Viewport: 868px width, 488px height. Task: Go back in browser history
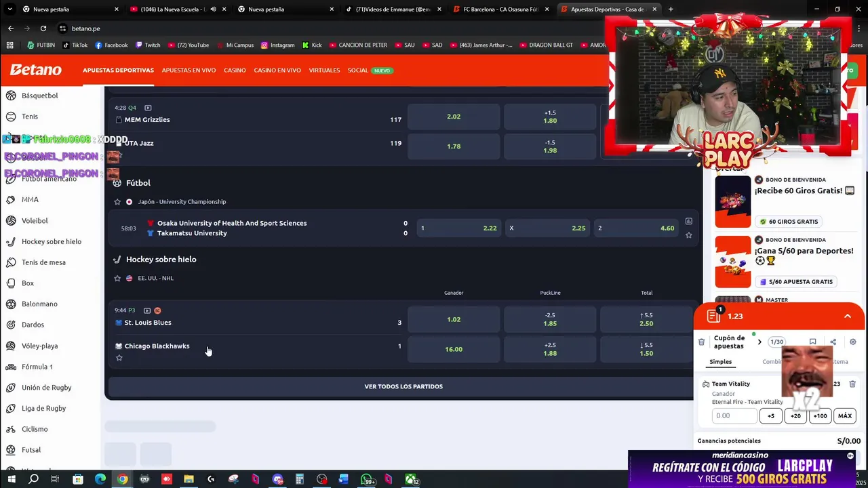11,28
